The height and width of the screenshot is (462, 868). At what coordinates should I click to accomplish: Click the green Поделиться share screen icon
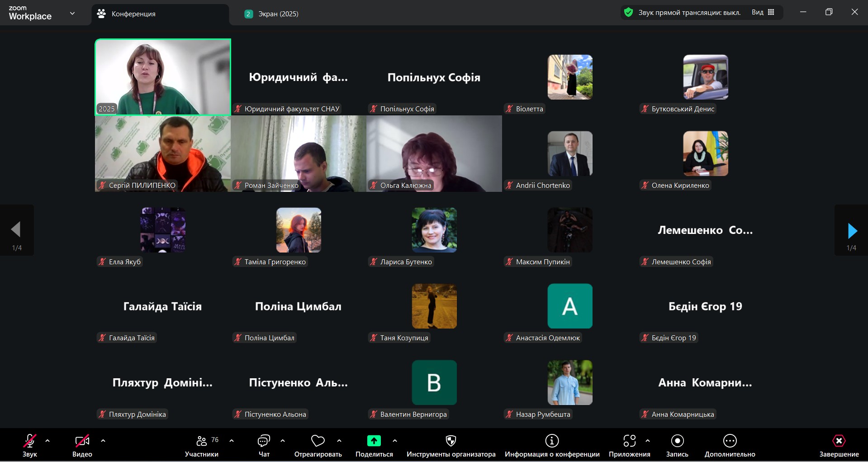(374, 441)
